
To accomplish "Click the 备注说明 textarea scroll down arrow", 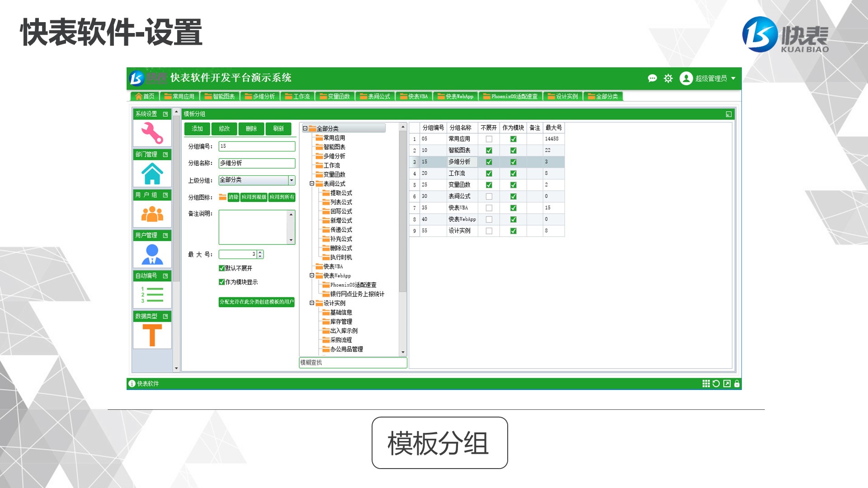I will tap(291, 240).
